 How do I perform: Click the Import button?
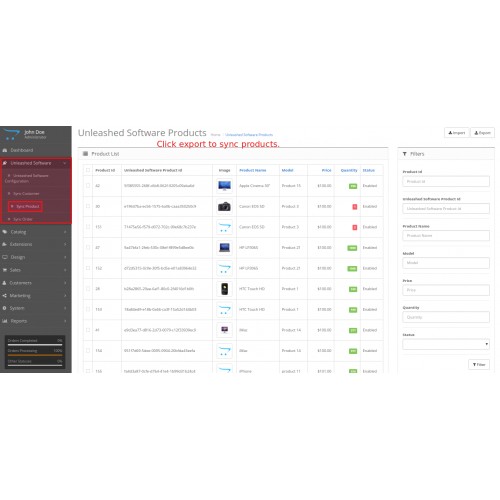coord(457,133)
